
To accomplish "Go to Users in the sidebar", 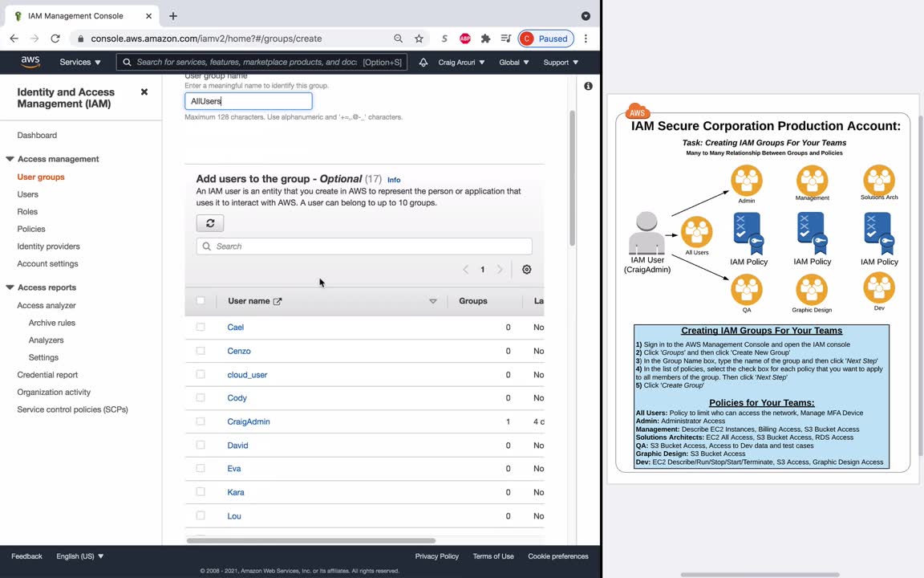I will point(28,194).
